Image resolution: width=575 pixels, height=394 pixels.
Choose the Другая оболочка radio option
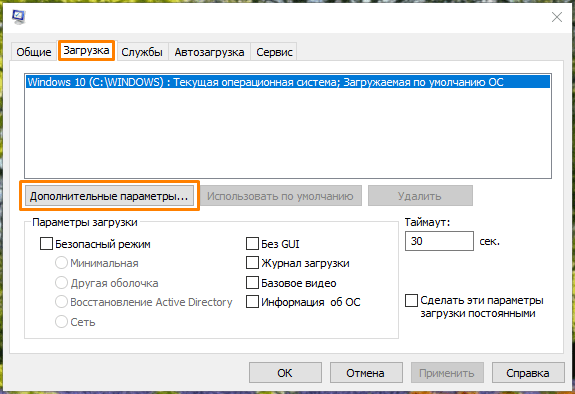(61, 282)
